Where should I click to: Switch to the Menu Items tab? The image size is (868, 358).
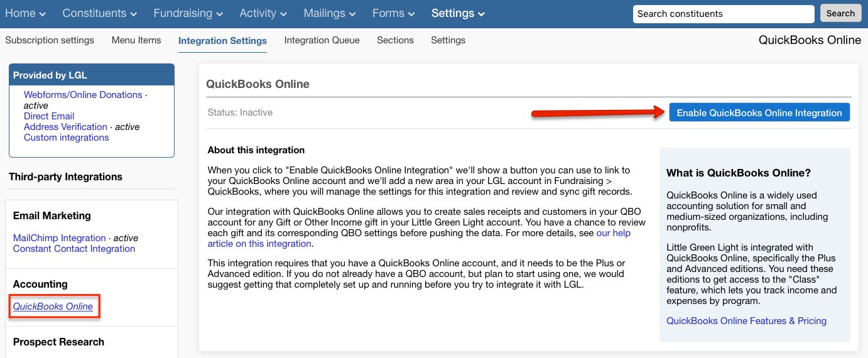(x=136, y=40)
